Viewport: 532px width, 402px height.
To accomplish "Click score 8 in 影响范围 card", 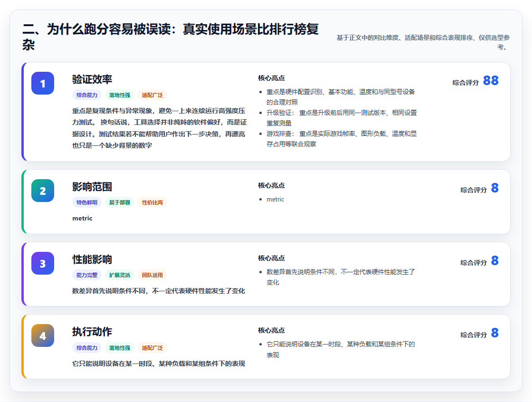I will [494, 188].
